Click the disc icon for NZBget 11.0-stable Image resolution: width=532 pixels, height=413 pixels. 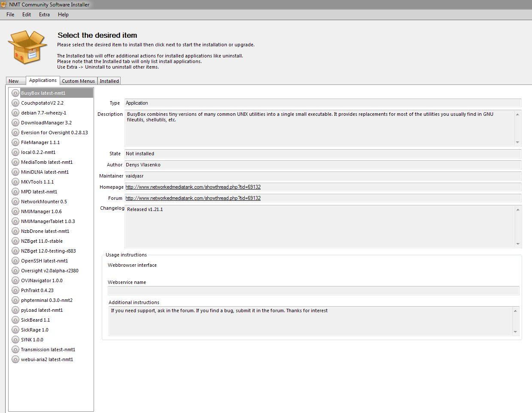(15, 241)
